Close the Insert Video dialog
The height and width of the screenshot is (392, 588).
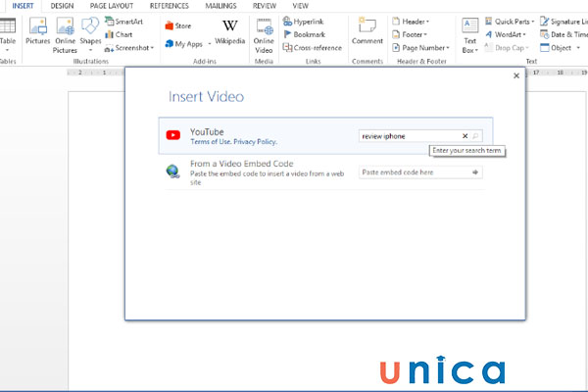point(516,75)
